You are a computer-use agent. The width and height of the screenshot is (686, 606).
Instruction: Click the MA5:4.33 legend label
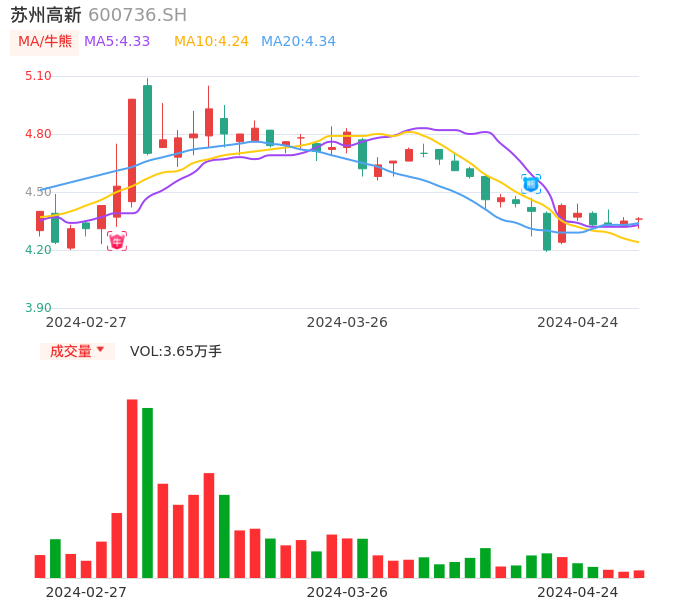[x=117, y=42]
